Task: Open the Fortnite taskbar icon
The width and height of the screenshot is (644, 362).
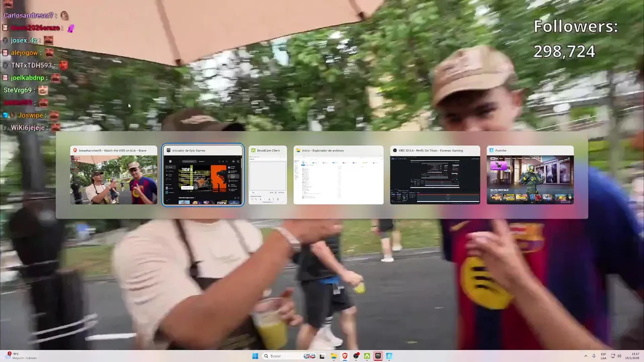Action: pyautogui.click(x=389, y=356)
